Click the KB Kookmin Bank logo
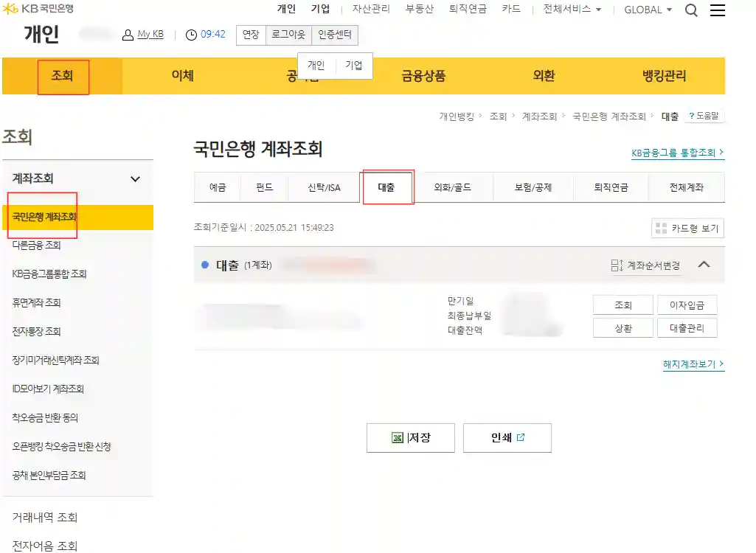Image resolution: width=756 pixels, height=553 pixels. 38,8
